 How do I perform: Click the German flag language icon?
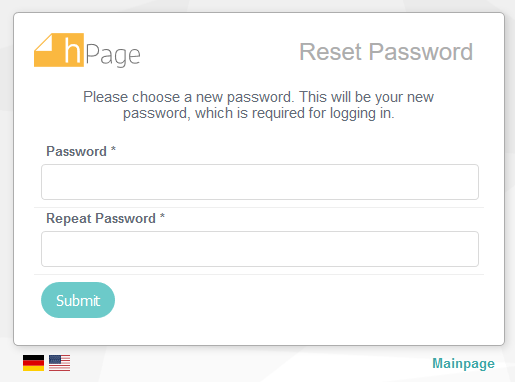[33, 363]
